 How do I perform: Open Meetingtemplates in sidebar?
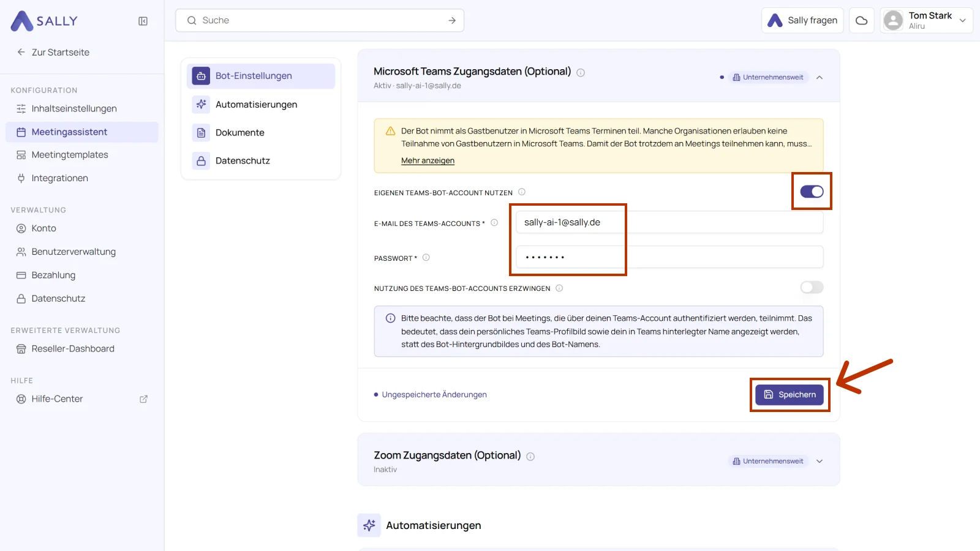(82, 155)
